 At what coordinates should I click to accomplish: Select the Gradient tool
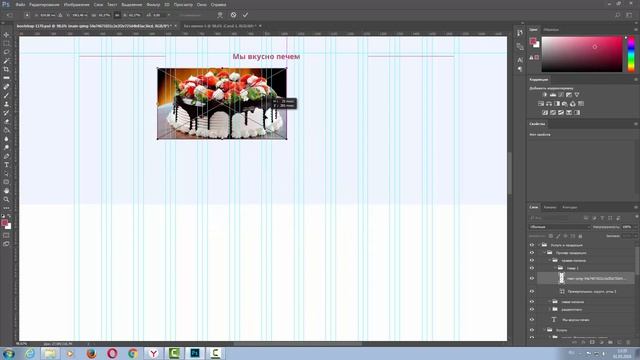tap(6, 130)
